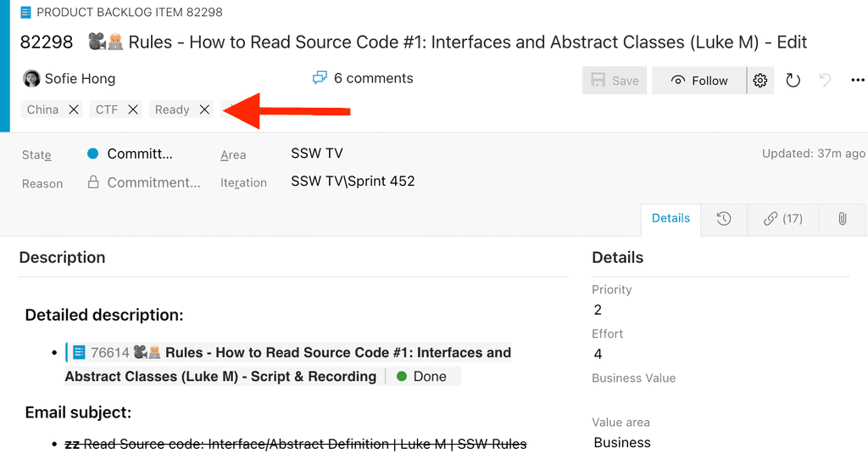The image size is (868, 465).
Task: Click the settings gear icon
Action: (760, 81)
